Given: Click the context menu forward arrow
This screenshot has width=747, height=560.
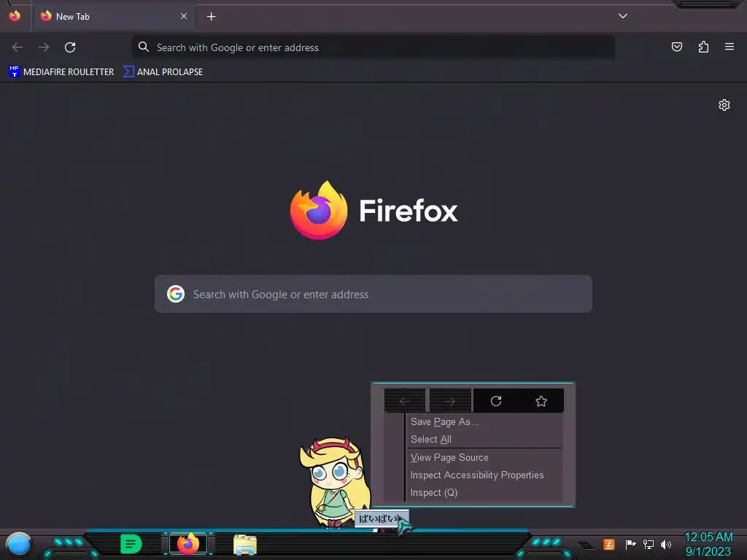Looking at the screenshot, I should [450, 401].
